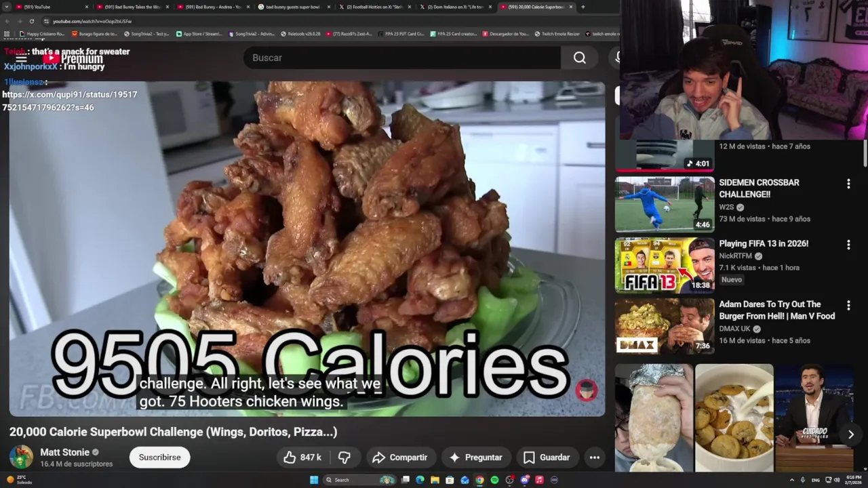Subscribe to Matt Stonie with Suscribirse
The width and height of the screenshot is (868, 488).
(x=159, y=457)
